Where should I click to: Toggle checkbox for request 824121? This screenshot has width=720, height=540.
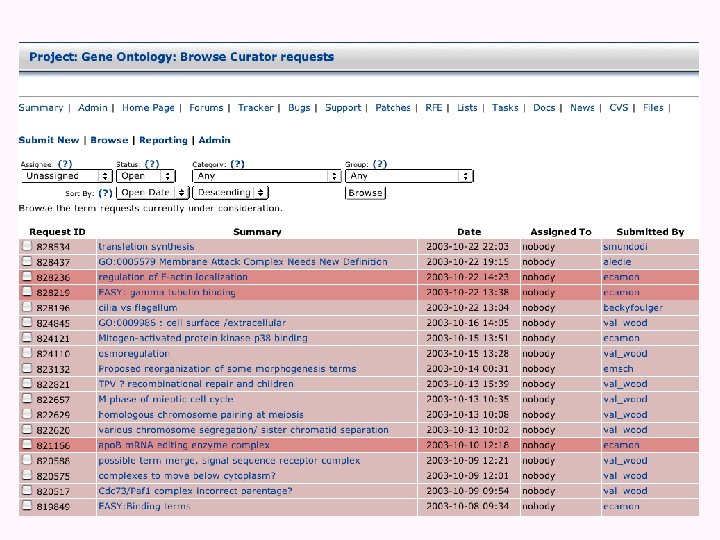click(27, 338)
